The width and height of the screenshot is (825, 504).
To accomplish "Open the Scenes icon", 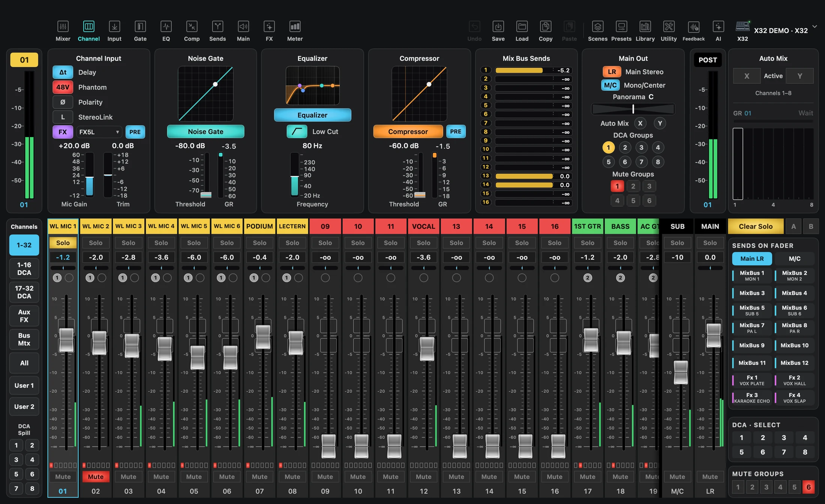I will pos(598,31).
